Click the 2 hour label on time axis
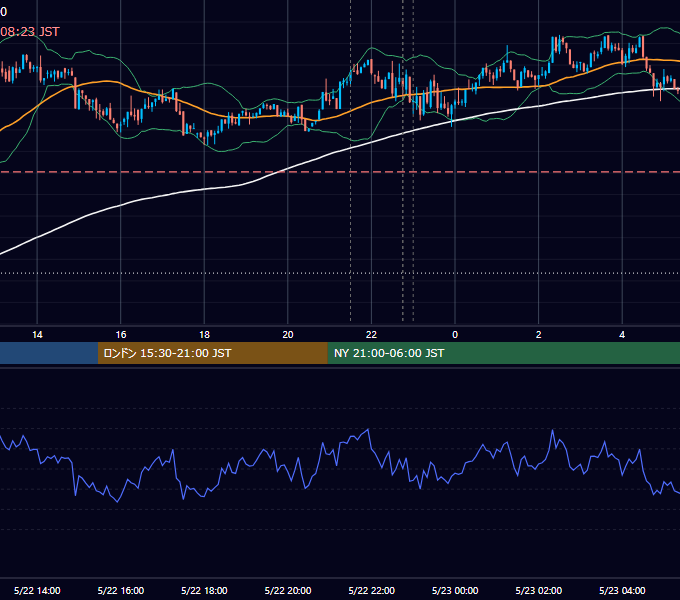This screenshot has width=680, height=600. [538, 335]
